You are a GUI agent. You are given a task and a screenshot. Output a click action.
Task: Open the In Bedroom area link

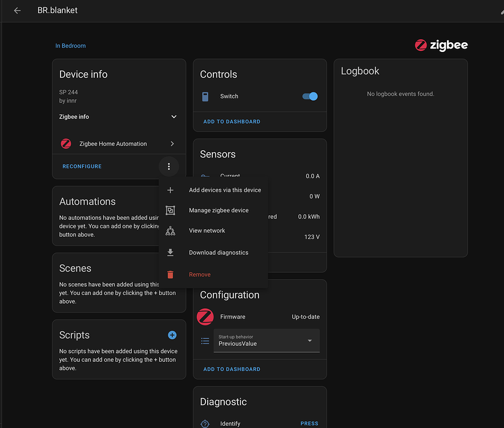point(70,46)
